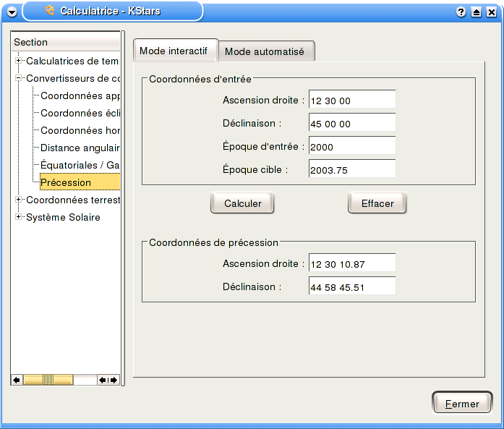Click the Époque cible field
The height and width of the screenshot is (429, 504).
pyautogui.click(x=351, y=170)
